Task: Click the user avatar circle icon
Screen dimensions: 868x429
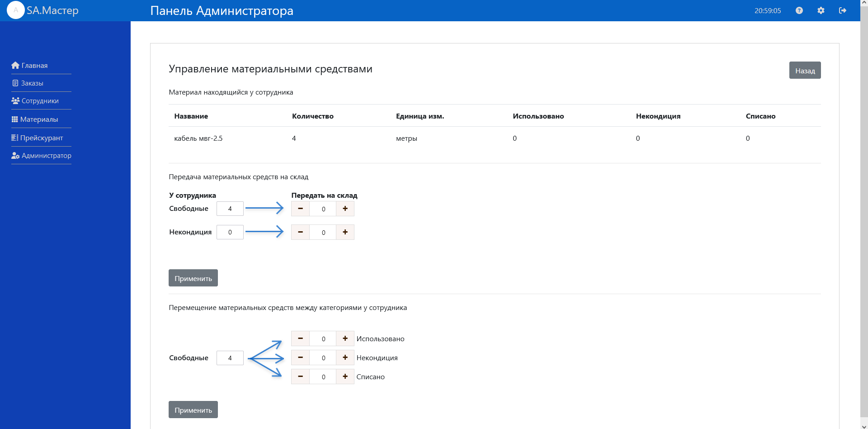Action: [16, 10]
